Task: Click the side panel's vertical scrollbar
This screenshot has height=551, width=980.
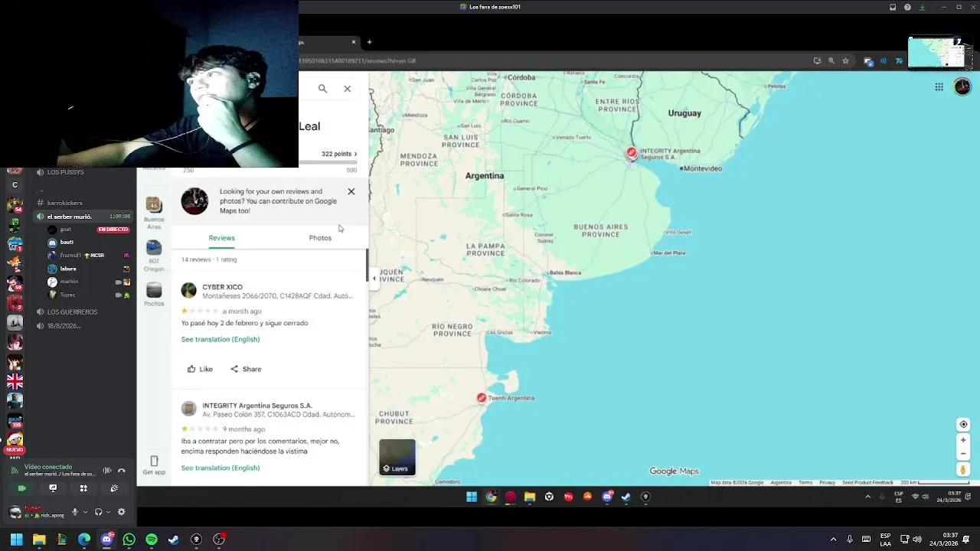Action: pos(367,265)
